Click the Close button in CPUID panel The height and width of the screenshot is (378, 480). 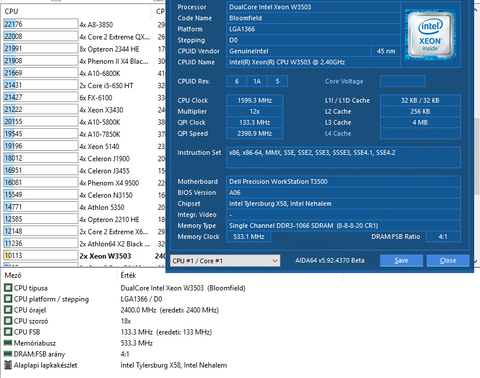click(448, 261)
